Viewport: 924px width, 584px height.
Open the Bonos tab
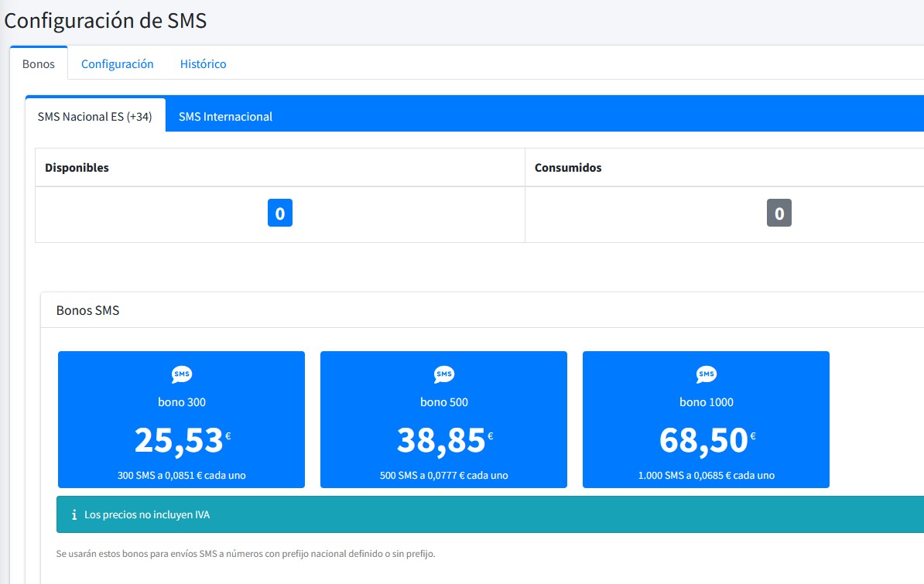coord(39,63)
